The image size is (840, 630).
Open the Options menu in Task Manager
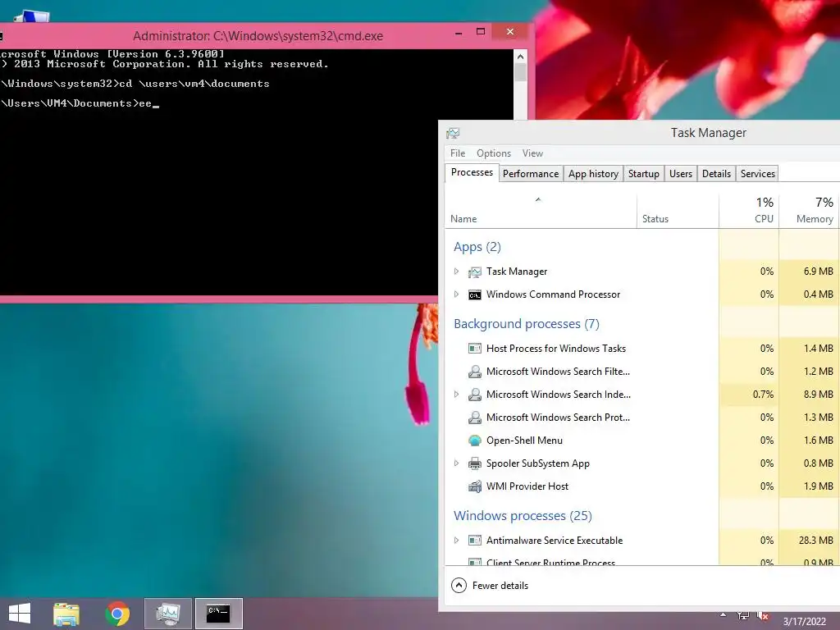[494, 153]
